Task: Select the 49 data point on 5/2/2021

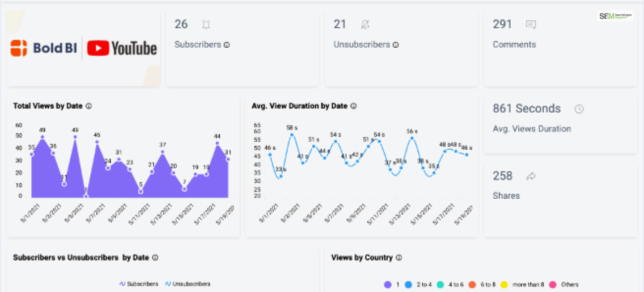Action: point(42,137)
